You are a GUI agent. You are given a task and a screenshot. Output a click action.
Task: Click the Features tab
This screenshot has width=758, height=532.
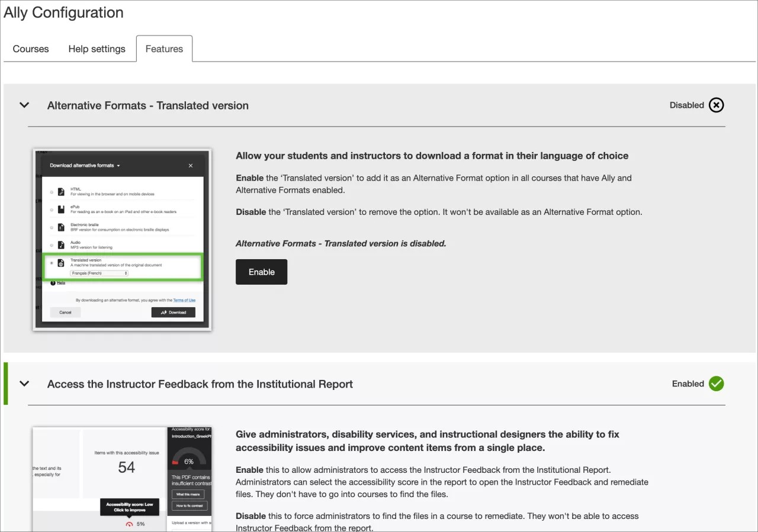(x=164, y=49)
